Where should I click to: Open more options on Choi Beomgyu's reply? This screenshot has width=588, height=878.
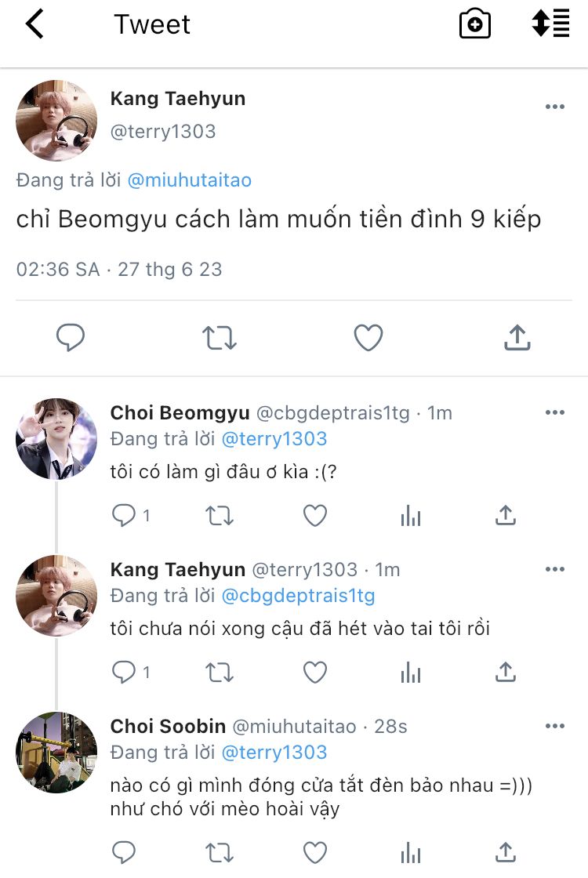pos(555,413)
